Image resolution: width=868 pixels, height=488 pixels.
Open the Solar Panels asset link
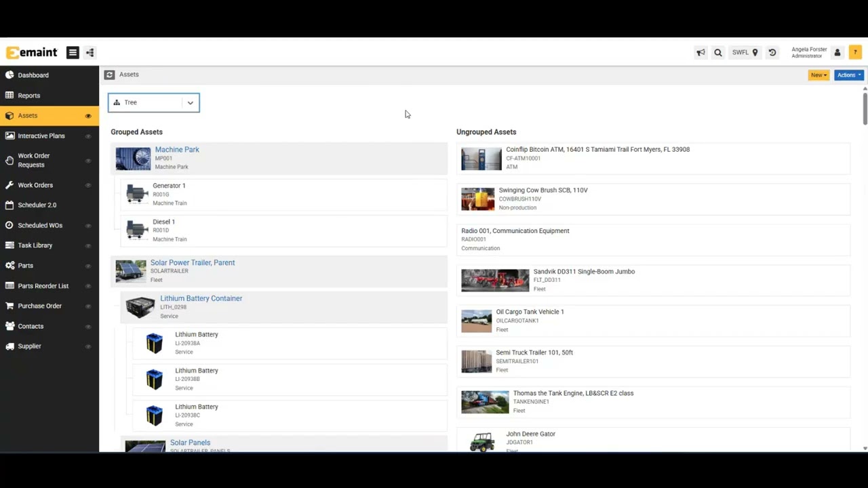pyautogui.click(x=190, y=443)
